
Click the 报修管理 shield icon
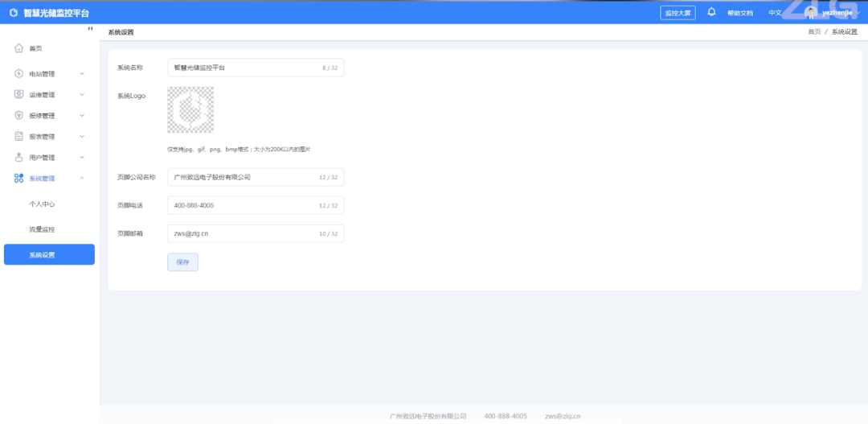coord(18,115)
